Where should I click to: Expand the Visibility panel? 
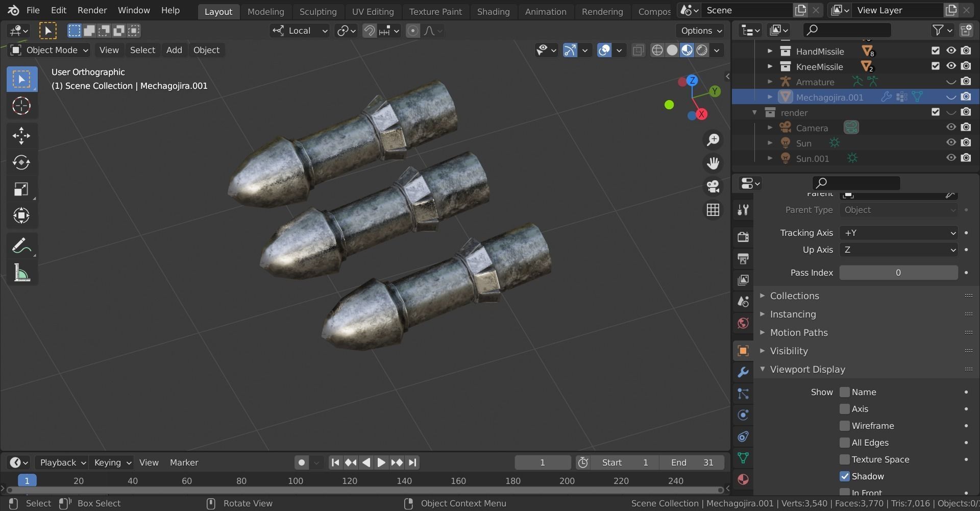pos(789,351)
